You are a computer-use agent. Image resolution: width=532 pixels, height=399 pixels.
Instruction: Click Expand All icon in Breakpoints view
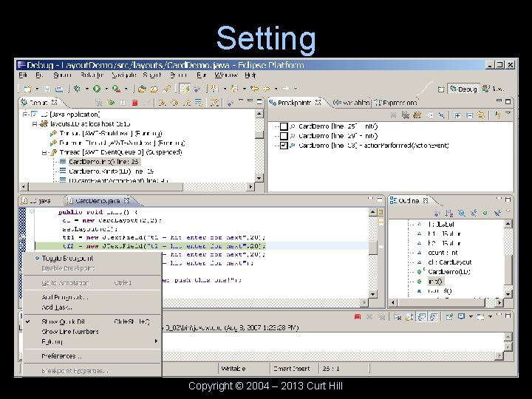pos(457,115)
